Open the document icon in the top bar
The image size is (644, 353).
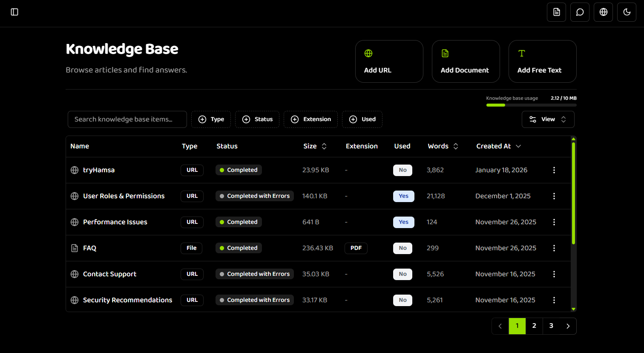556,12
